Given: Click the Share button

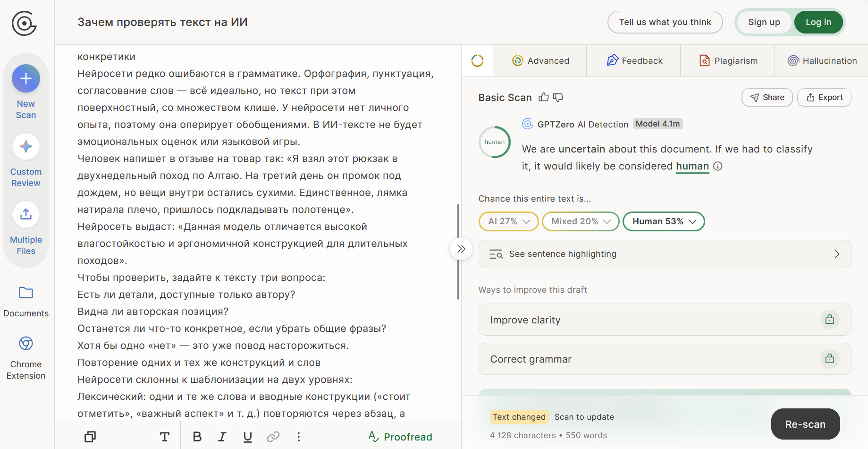Looking at the screenshot, I should 767,97.
